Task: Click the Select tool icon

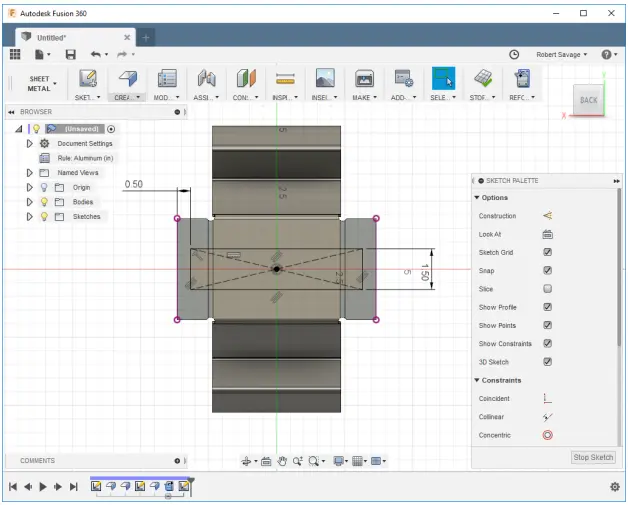Action: tap(443, 78)
